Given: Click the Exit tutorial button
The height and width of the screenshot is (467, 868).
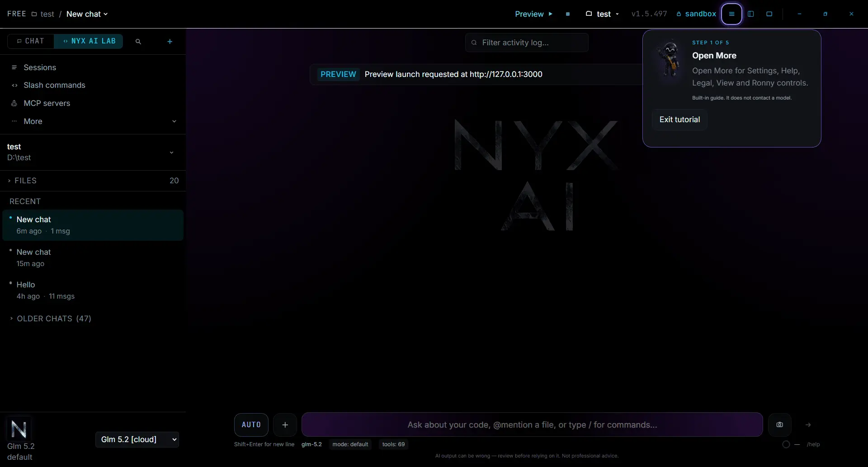Looking at the screenshot, I should [679, 119].
